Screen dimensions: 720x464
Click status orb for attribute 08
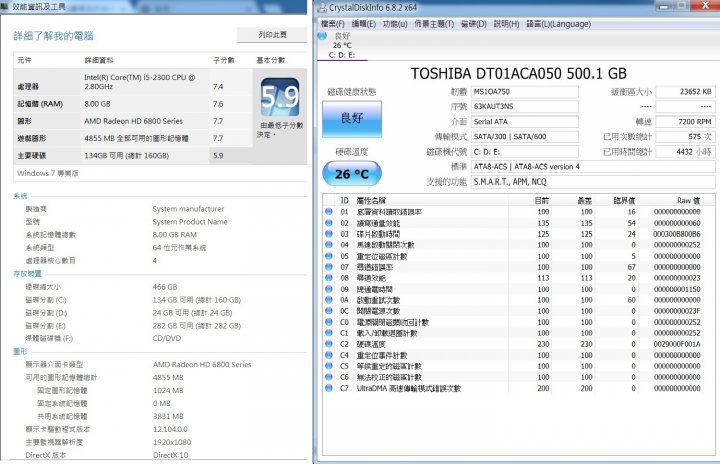tap(329, 278)
